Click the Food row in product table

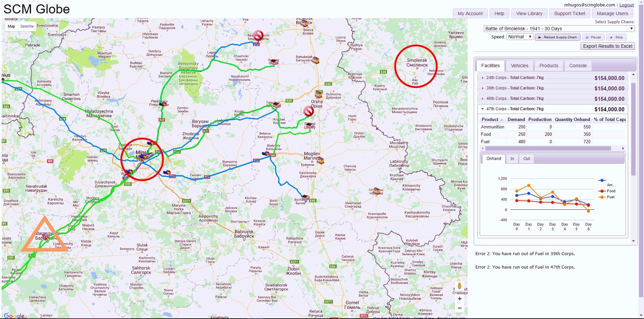click(x=553, y=134)
